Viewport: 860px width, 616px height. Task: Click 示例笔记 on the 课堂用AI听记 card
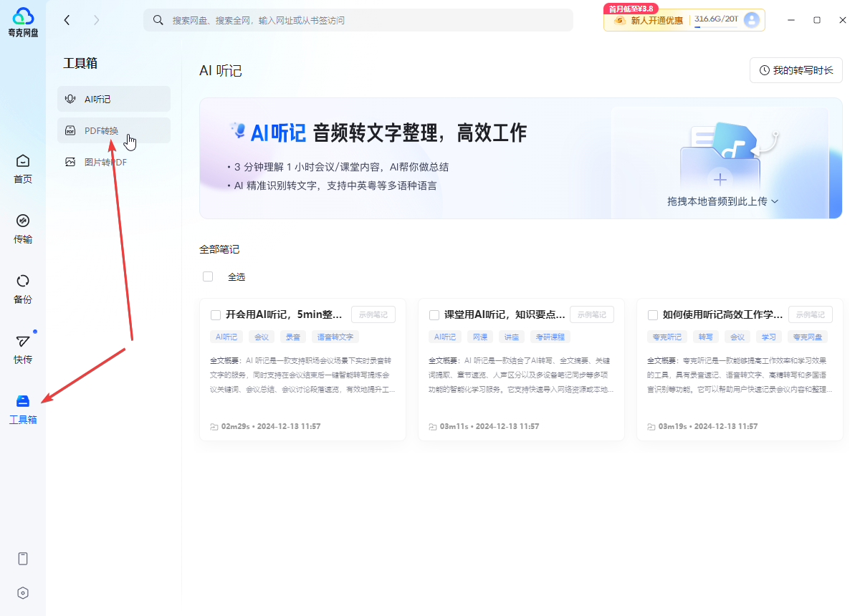(592, 314)
